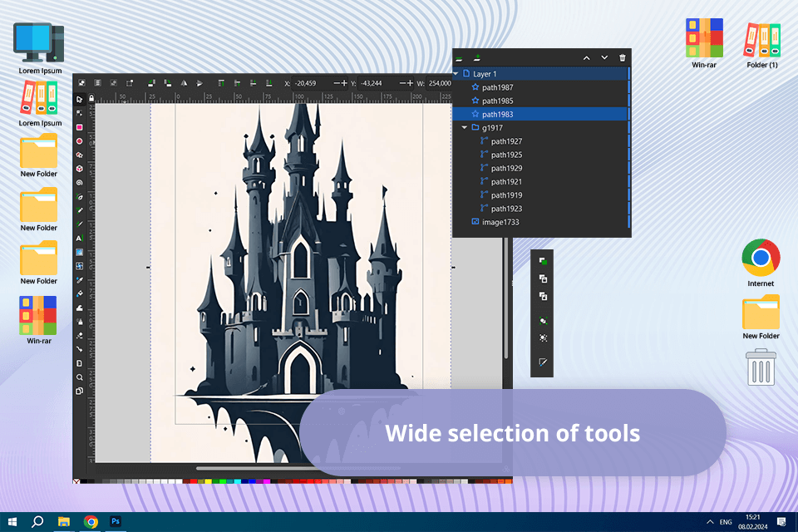Screen dimensions: 798x532
Task: Open the Recycle Bin on desktop
Action: coord(761,367)
